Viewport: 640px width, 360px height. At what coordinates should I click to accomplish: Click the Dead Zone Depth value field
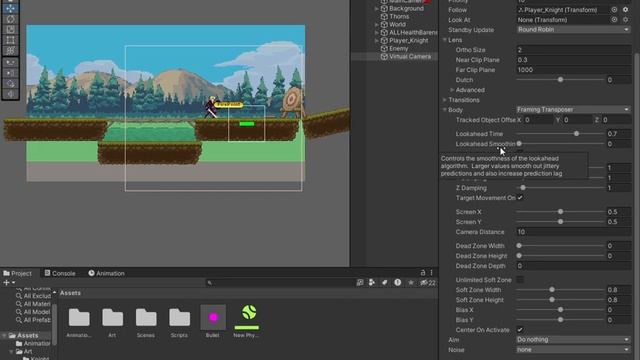pyautogui.click(x=573, y=266)
